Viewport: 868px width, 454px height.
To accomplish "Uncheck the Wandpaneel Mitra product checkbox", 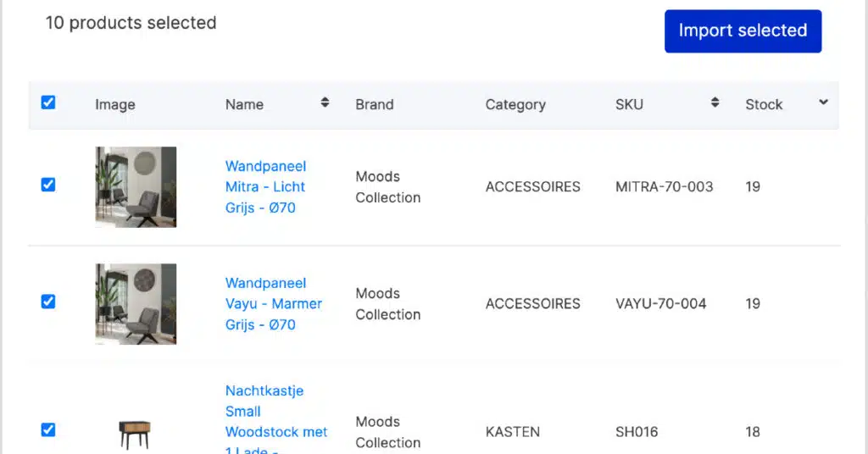I will [x=48, y=185].
